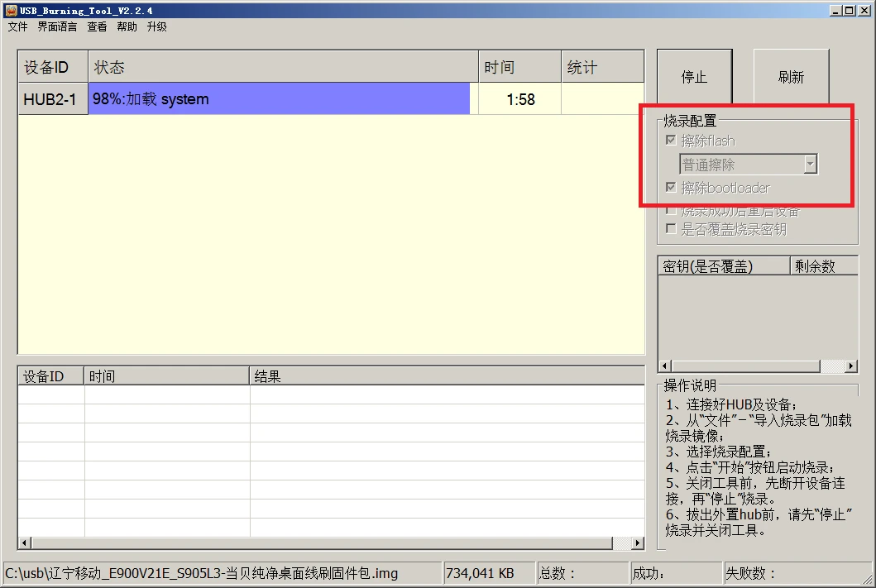Click the right scroll arrow in the 密钥 panel
876x588 pixels.
click(850, 366)
